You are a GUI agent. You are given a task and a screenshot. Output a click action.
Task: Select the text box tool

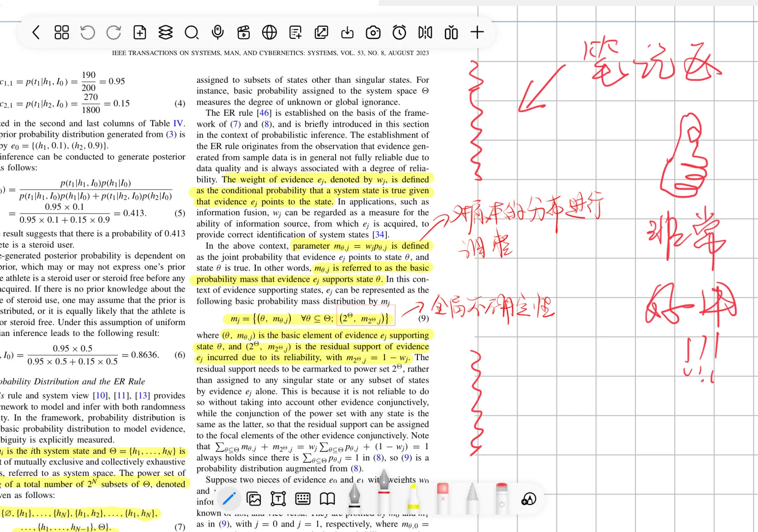click(278, 499)
